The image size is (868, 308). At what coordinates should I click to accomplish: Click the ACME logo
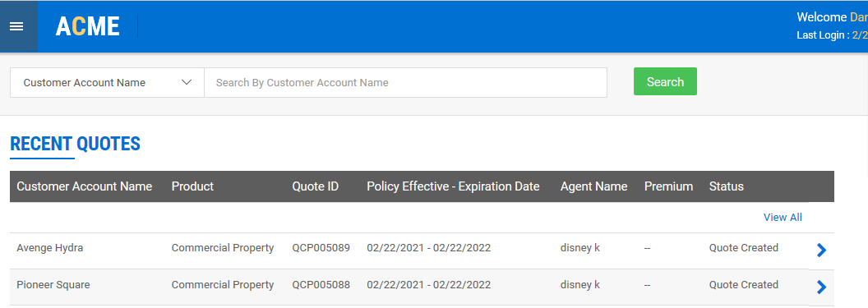click(87, 26)
